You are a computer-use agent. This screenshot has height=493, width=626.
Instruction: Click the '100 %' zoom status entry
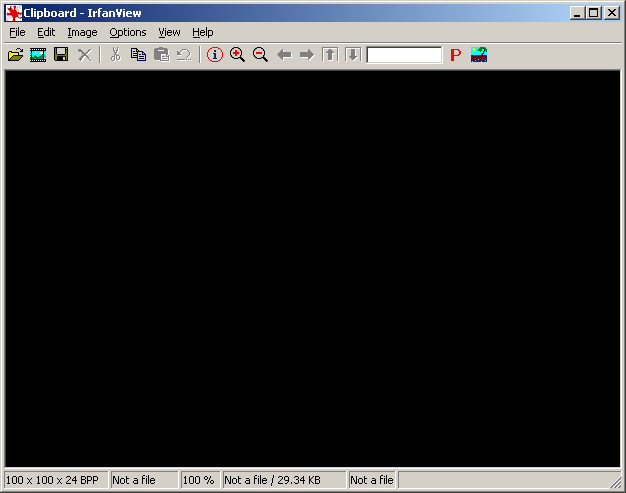[x=198, y=480]
